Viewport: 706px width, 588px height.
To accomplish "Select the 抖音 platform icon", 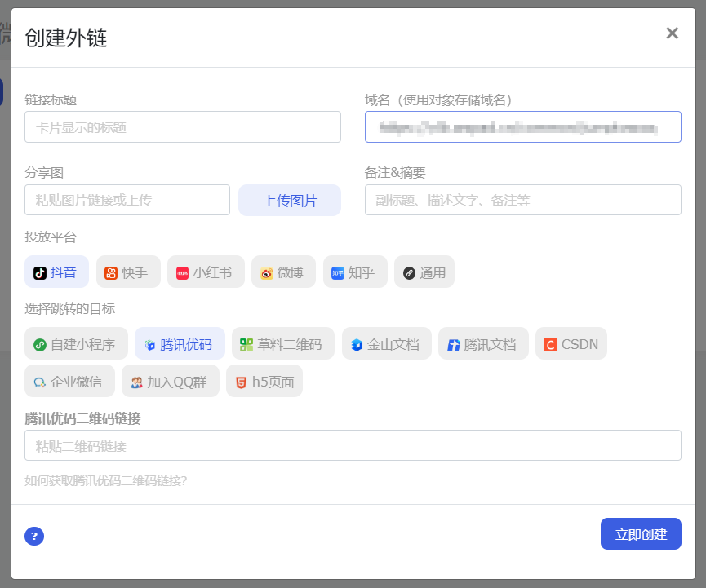I will [x=56, y=272].
